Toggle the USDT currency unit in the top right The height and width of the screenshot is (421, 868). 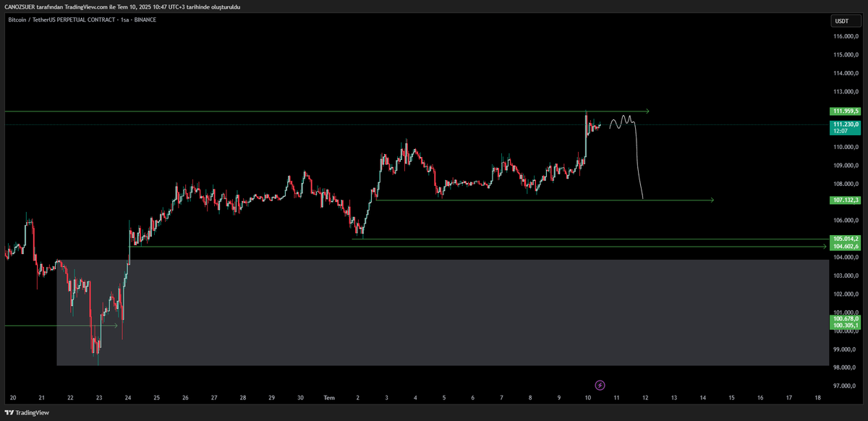(843, 21)
